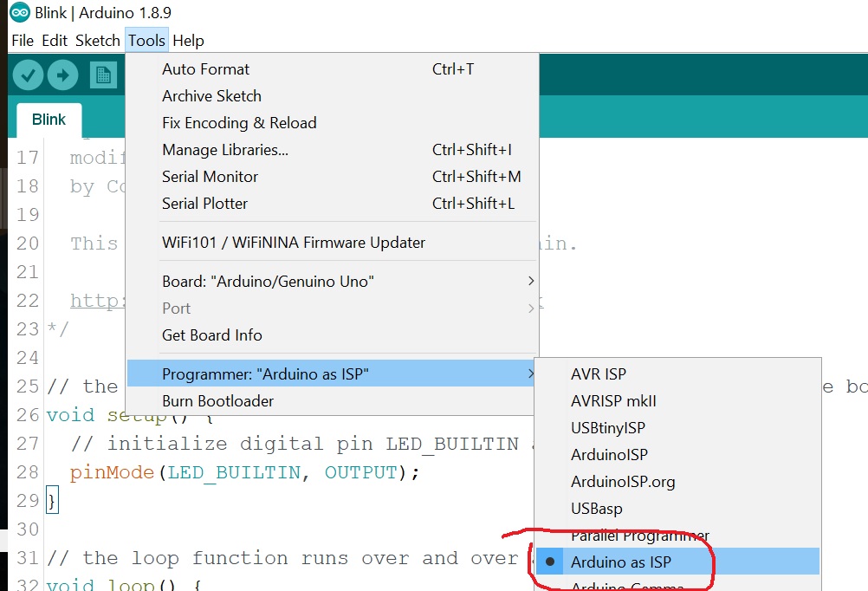
Task: Open the Edit menu
Action: [55, 41]
